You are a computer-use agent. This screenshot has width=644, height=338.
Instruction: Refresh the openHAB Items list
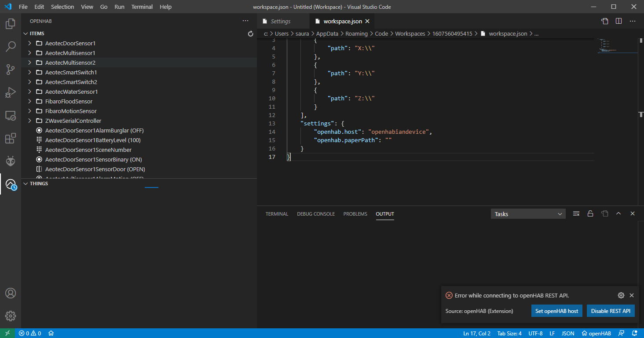(x=251, y=33)
